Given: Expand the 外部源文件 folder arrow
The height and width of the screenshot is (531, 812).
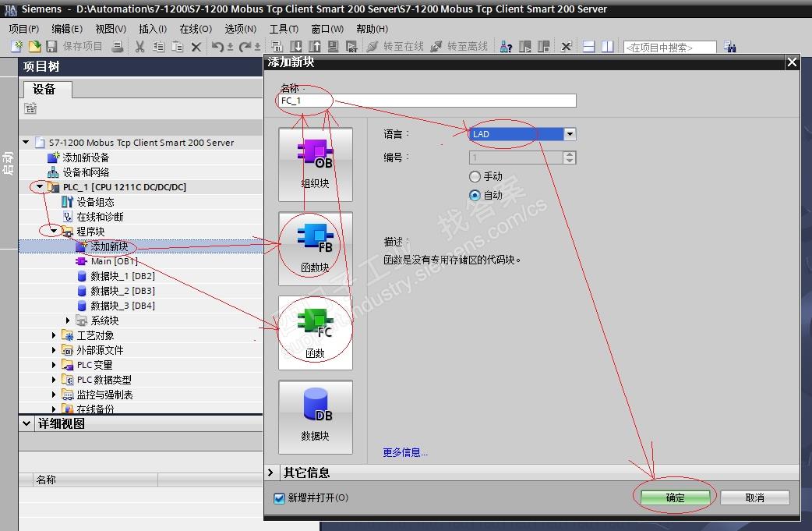Looking at the screenshot, I should click(x=54, y=349).
